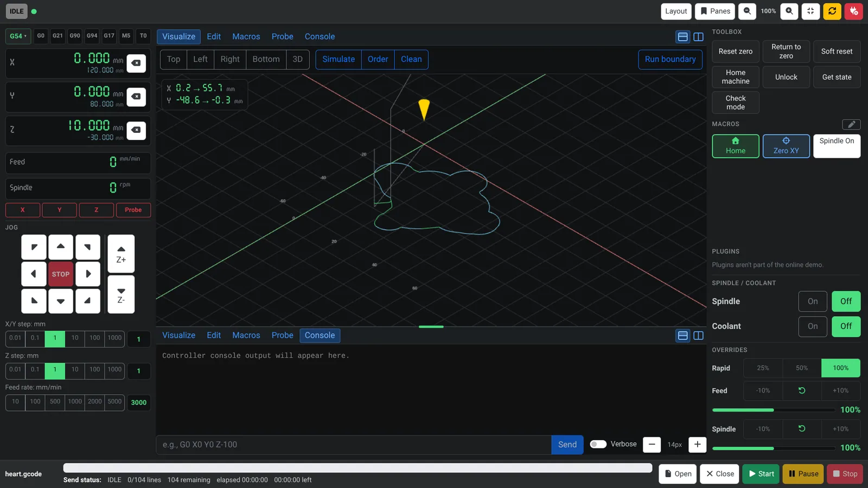This screenshot has width=868, height=488.
Task: Zero the Z axis with its clear icon
Action: coord(136,130)
